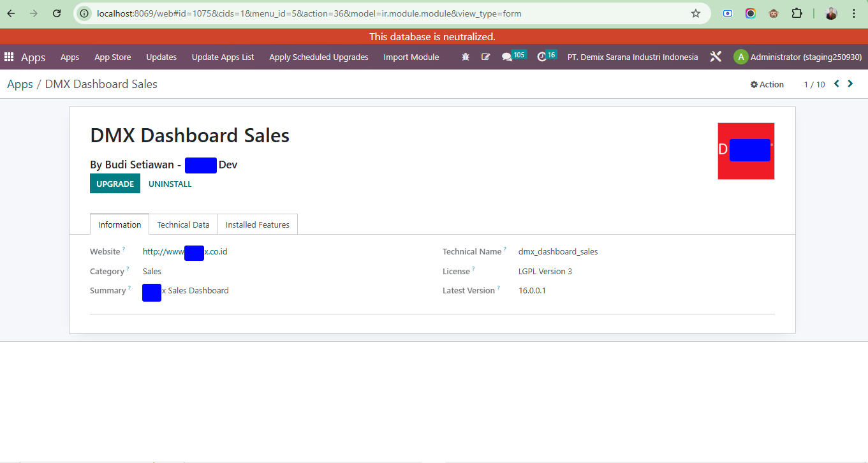The height and width of the screenshot is (463, 868).
Task: Click the browser forward arrow
Action: (34, 13)
